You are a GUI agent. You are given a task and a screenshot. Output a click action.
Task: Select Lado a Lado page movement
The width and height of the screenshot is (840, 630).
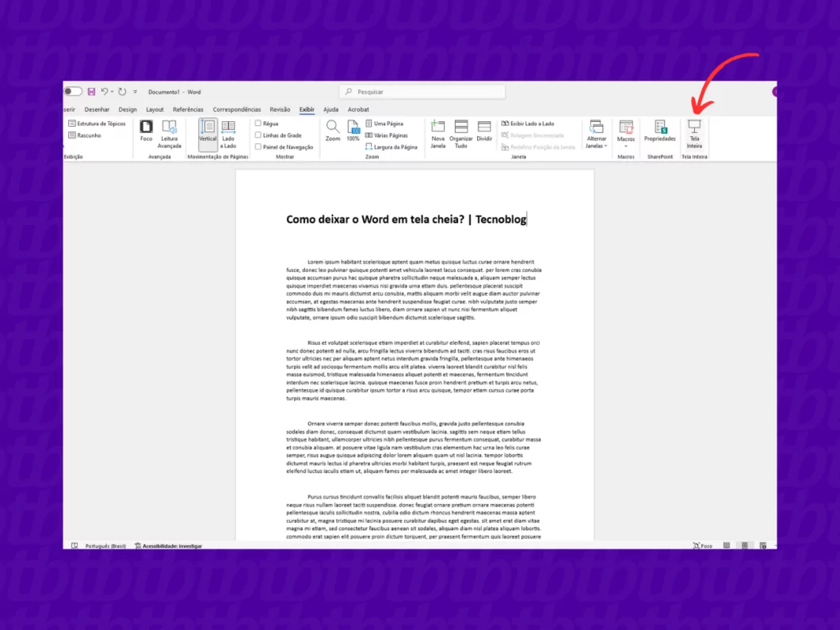(228, 134)
